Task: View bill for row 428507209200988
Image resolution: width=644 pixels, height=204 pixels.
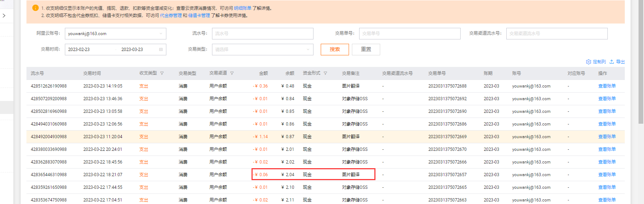Action: point(607,99)
